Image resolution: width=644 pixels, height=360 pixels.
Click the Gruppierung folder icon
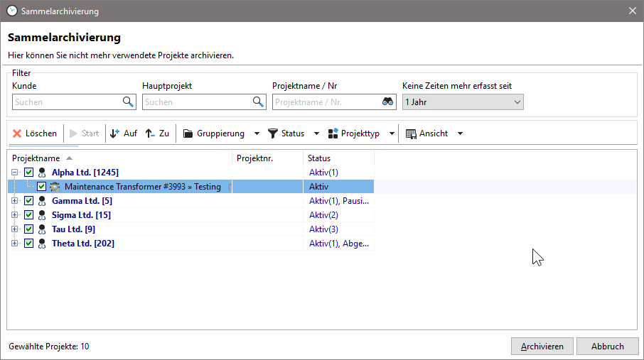click(188, 133)
